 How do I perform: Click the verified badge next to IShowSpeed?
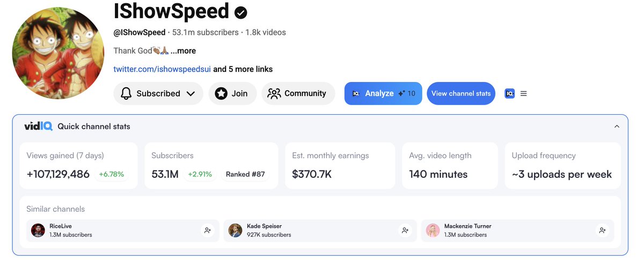tap(241, 12)
